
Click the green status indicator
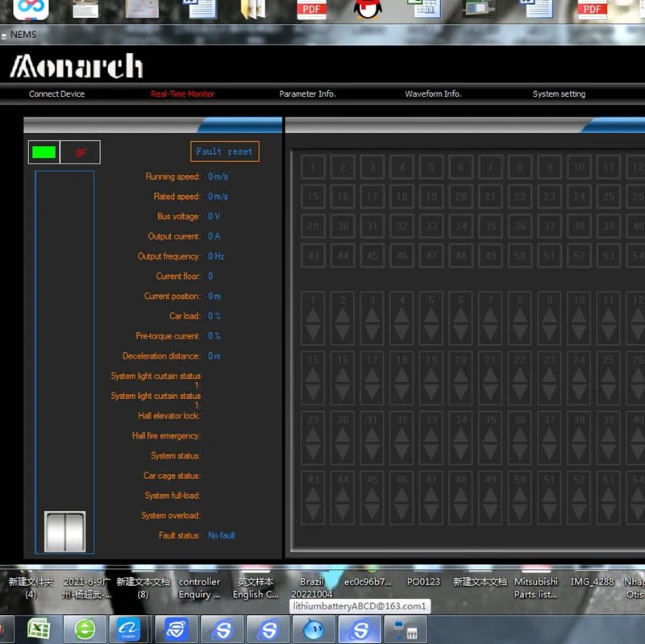(44, 152)
